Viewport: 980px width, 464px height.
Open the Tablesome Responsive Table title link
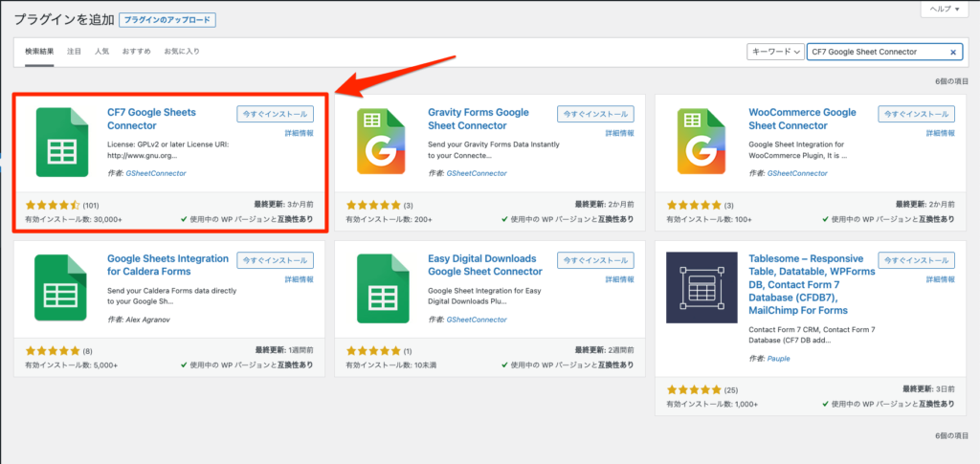tap(812, 284)
